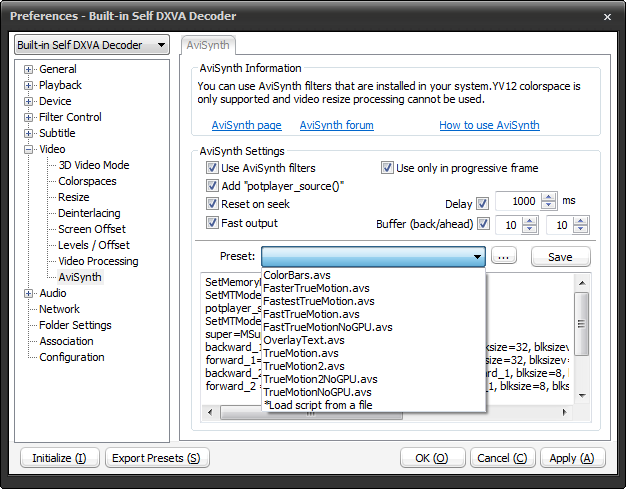Toggle the Delay checkbox
The image size is (626, 489).
coord(482,204)
